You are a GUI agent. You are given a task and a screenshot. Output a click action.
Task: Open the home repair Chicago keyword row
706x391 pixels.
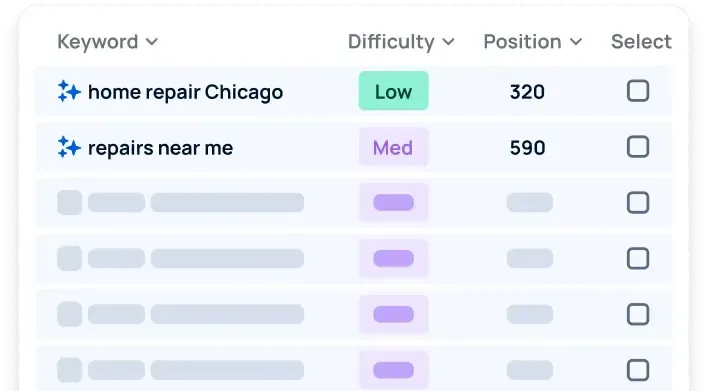[x=353, y=91]
